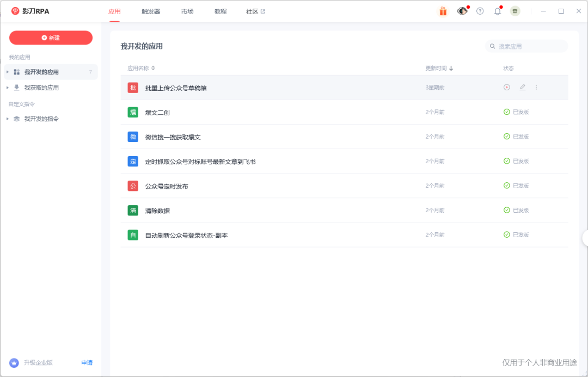Open the gift box icon in header
The height and width of the screenshot is (377, 588).
pos(443,11)
